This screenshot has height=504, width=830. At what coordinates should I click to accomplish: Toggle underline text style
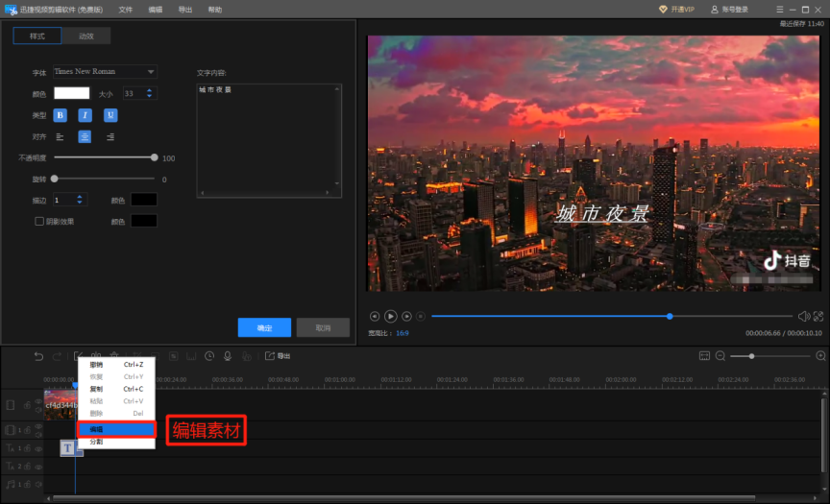coord(110,115)
